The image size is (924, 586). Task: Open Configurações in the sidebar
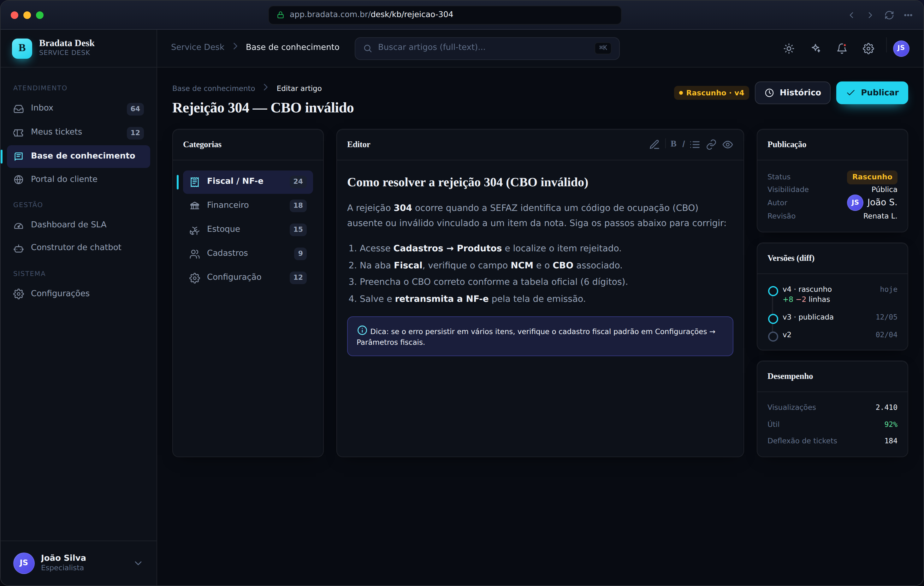[x=79, y=293]
